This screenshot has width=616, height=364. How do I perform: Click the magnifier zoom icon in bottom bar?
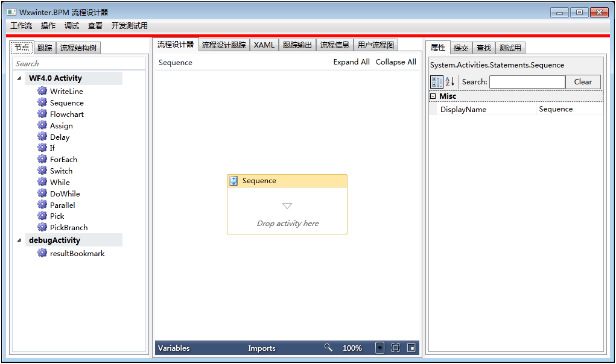click(x=328, y=348)
